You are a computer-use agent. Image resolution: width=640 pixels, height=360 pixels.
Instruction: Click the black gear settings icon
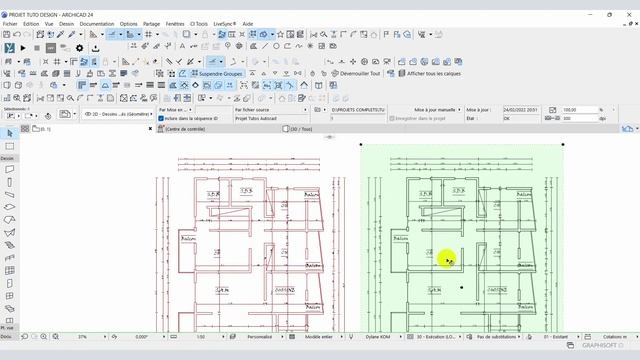[x=80, y=48]
